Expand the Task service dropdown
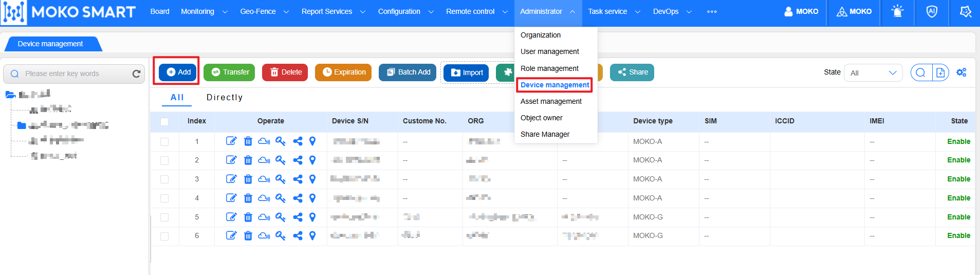 pos(614,11)
